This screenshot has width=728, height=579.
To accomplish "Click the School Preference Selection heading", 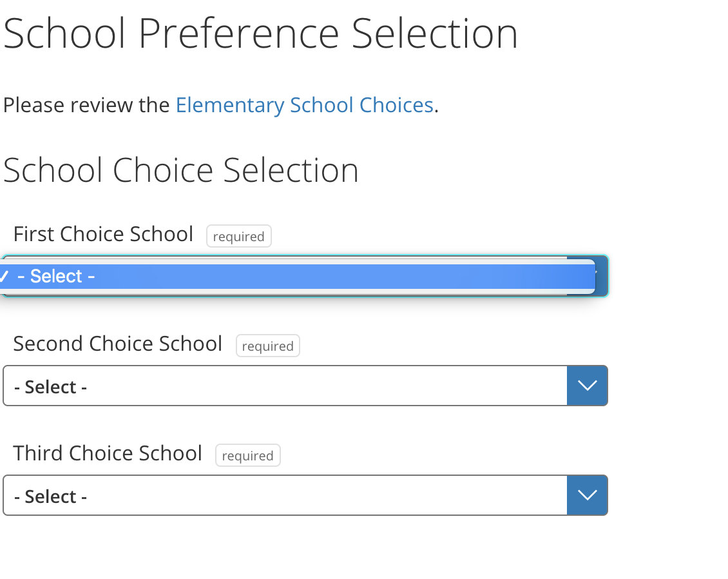I will coord(260,32).
